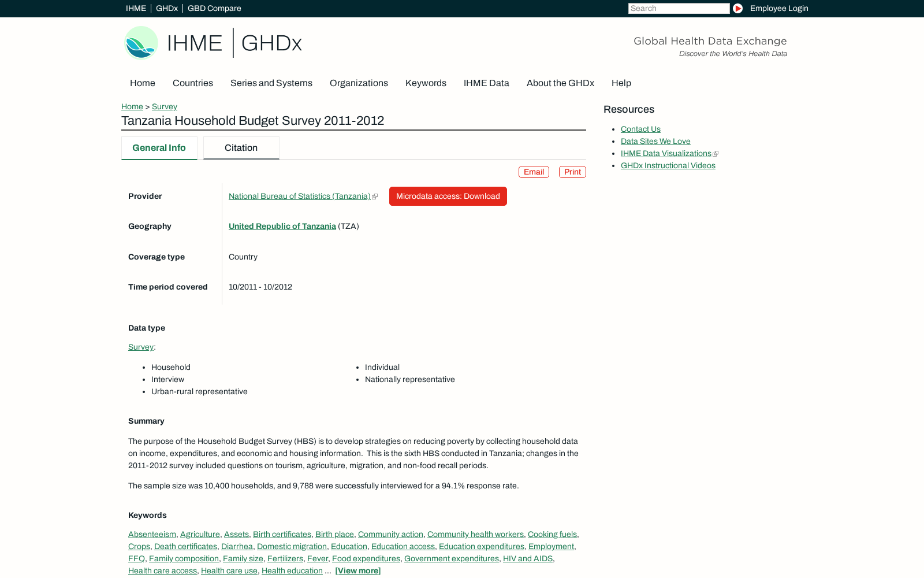Expand keywords with View more

358,571
